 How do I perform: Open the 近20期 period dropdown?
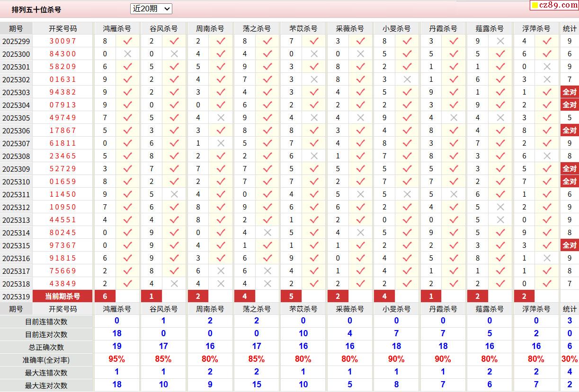click(x=151, y=9)
